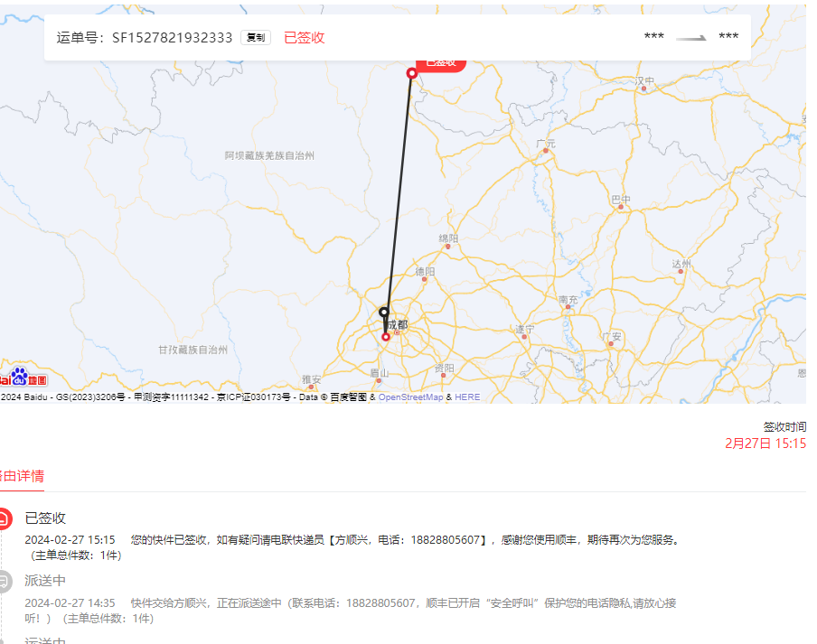The width and height of the screenshot is (817, 644).
Task: Click the 南充 city label on the map
Action: point(568,300)
